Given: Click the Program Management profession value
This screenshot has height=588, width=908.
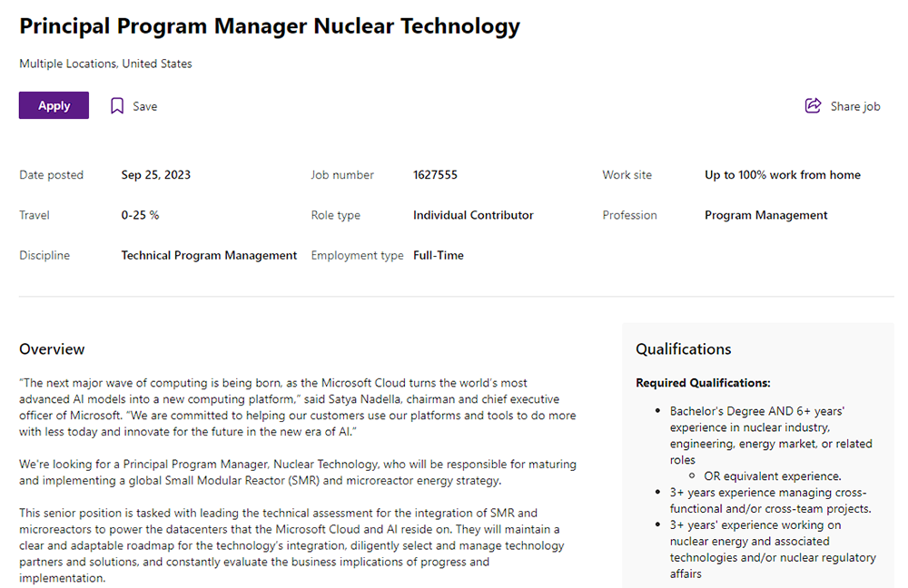Looking at the screenshot, I should [765, 215].
